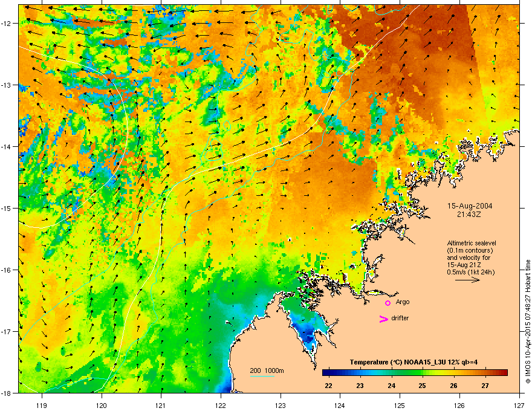Click the magenta drifter arrow symbol
Screen dimensions: 532x411
[x=383, y=319]
